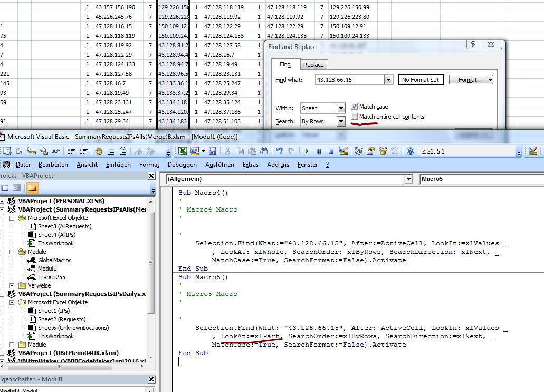Click the Find and Replace help button
Screen dimensions: 544x392
[x=473, y=44]
